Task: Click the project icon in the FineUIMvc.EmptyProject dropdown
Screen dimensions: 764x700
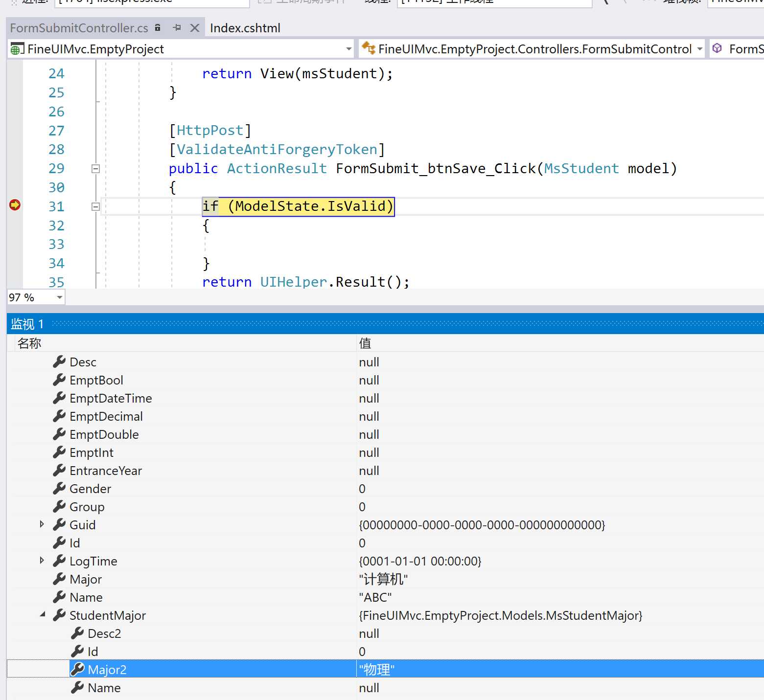Action: click(17, 49)
